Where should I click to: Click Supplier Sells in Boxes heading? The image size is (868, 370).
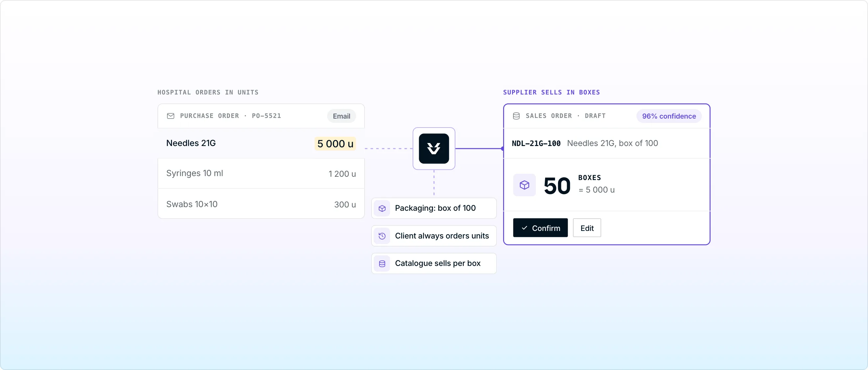(551, 92)
